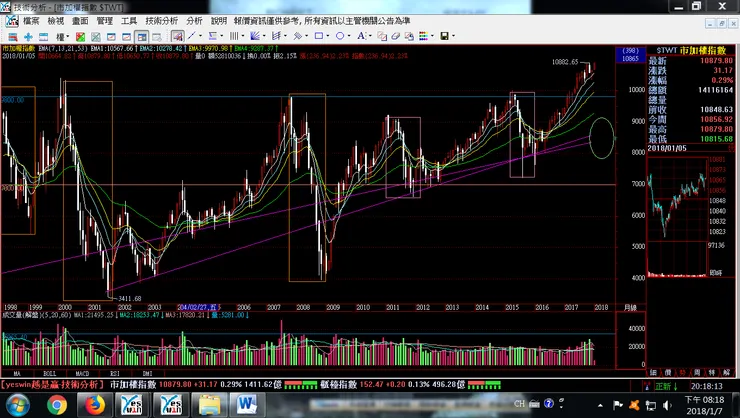Open the 畫面 menu
The height and width of the screenshot is (418, 740).
[x=80, y=21]
